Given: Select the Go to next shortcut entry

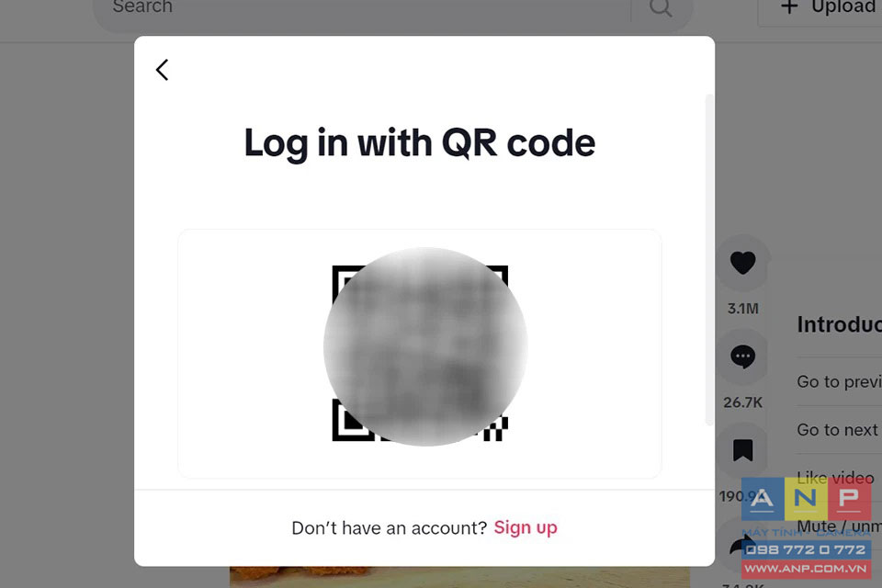Looking at the screenshot, I should (x=839, y=430).
